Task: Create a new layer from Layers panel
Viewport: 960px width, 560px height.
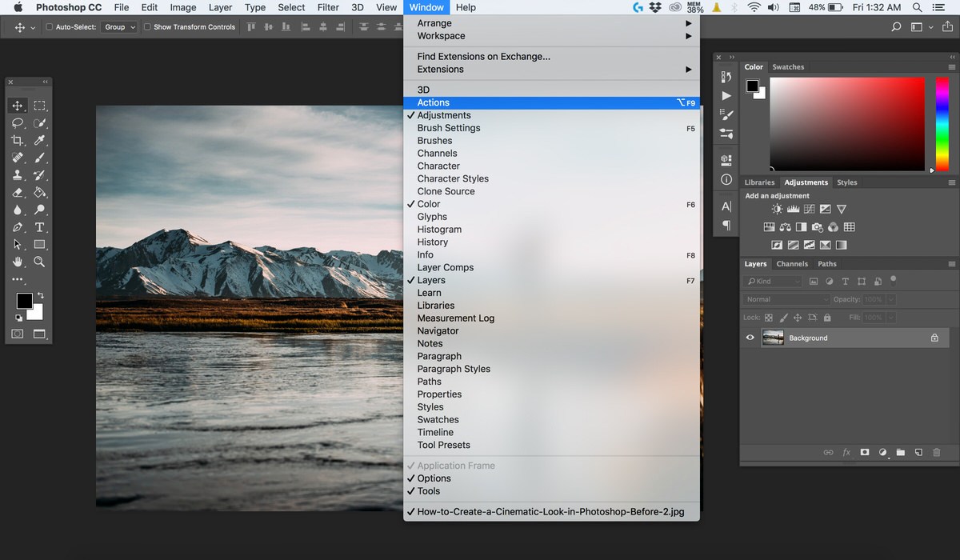Action: [x=919, y=453]
